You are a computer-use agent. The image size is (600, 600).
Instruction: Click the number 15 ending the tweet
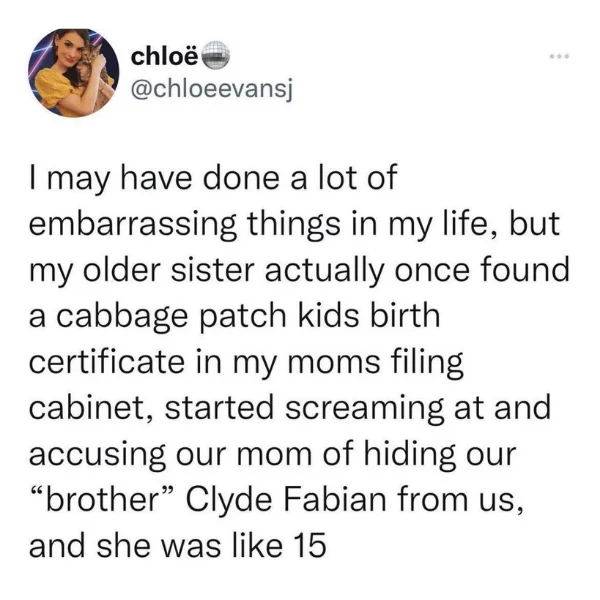[x=310, y=546]
